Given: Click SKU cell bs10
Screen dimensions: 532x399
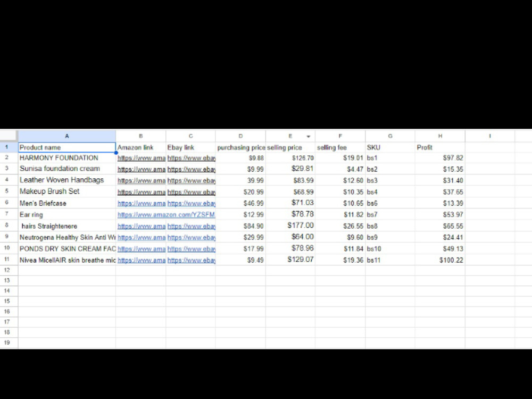Looking at the screenshot, I should [x=390, y=248].
